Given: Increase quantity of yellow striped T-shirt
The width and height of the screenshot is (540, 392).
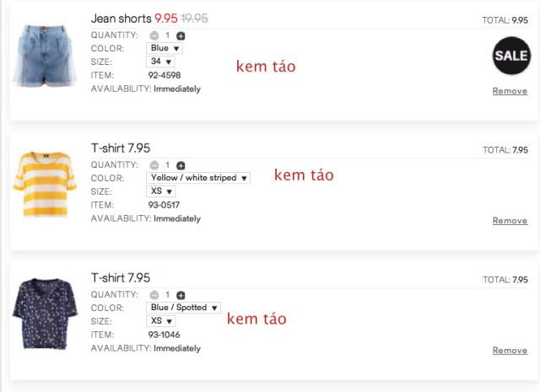Looking at the screenshot, I should click(181, 165).
